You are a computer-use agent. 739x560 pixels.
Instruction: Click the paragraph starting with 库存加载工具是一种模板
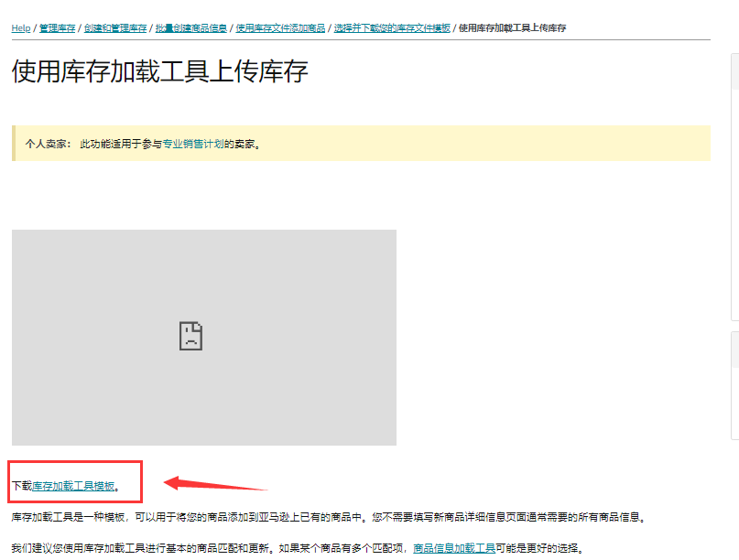[330, 517]
